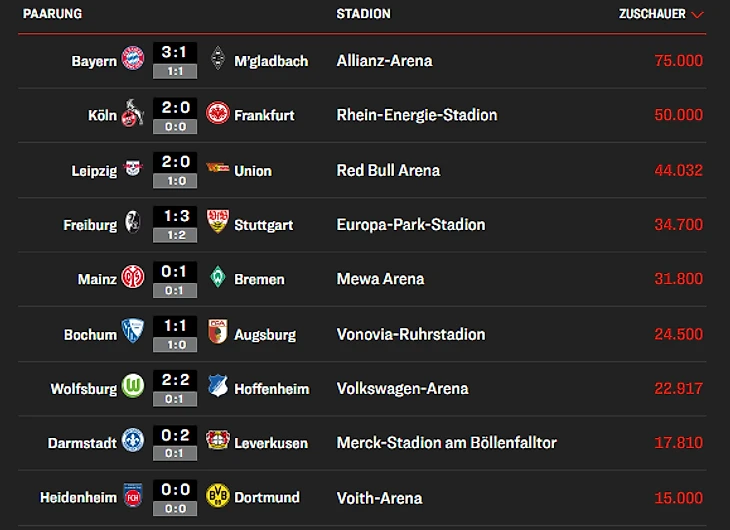
Task: Click the RB Leipzig logo
Action: pyautogui.click(x=133, y=170)
